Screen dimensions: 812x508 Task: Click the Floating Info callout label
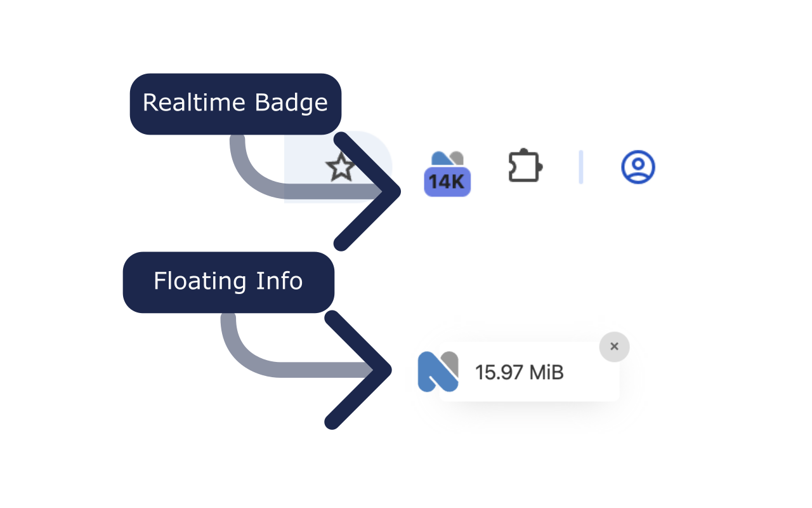tap(228, 281)
